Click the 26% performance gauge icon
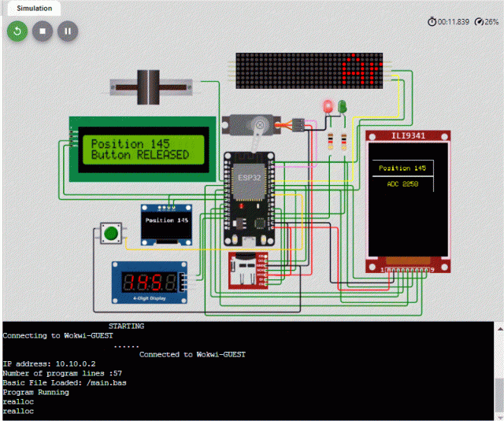The height and width of the screenshot is (421, 504). pyautogui.click(x=478, y=22)
